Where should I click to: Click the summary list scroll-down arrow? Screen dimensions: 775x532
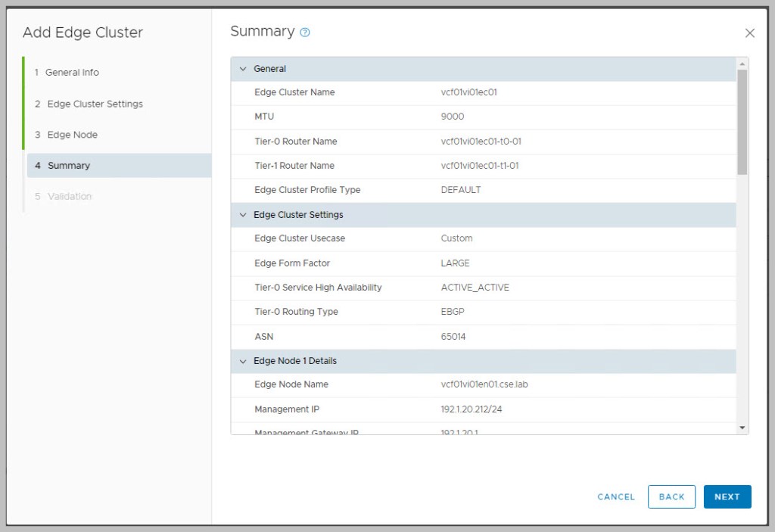(742, 428)
